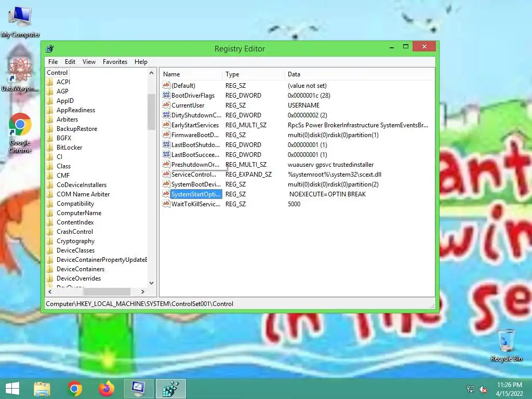Sort values by the Type column header
Screen dimensions: 532x399
(x=253, y=74)
